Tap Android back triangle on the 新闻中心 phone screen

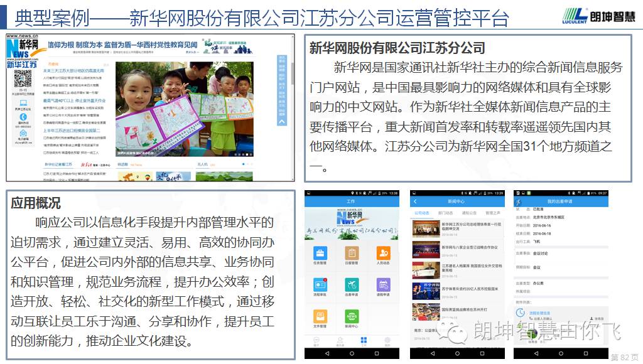432,353
